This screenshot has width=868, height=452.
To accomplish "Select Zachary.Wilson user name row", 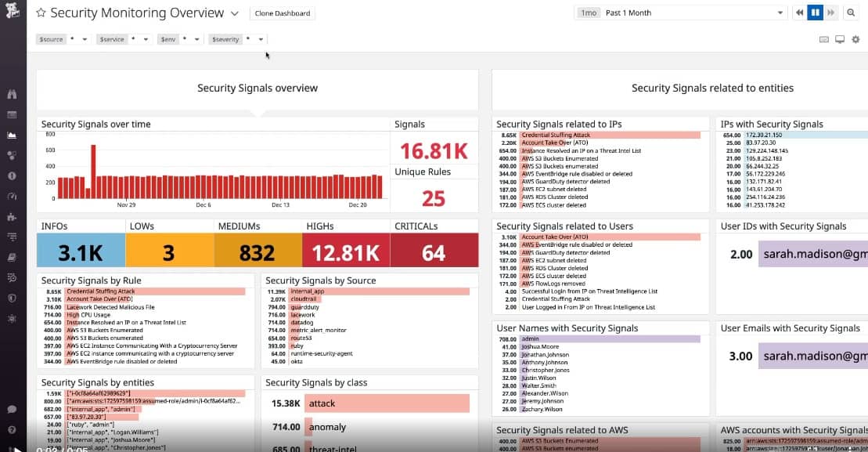I will tap(600, 410).
